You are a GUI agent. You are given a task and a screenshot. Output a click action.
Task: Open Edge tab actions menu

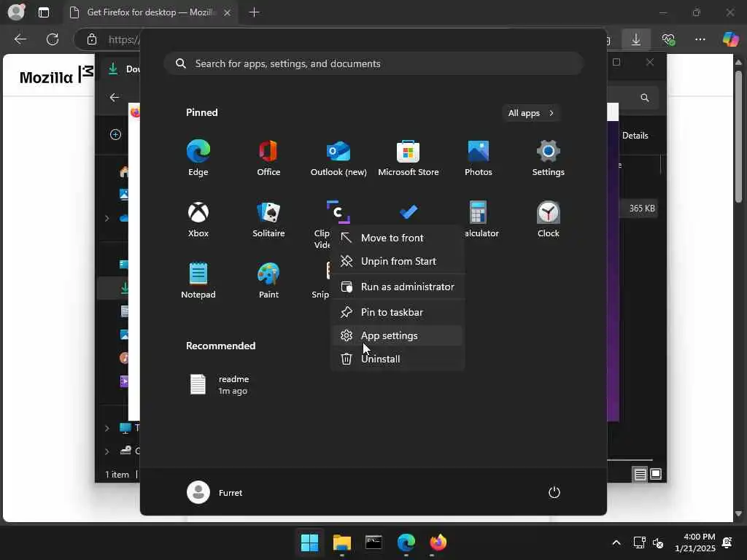[43, 12]
